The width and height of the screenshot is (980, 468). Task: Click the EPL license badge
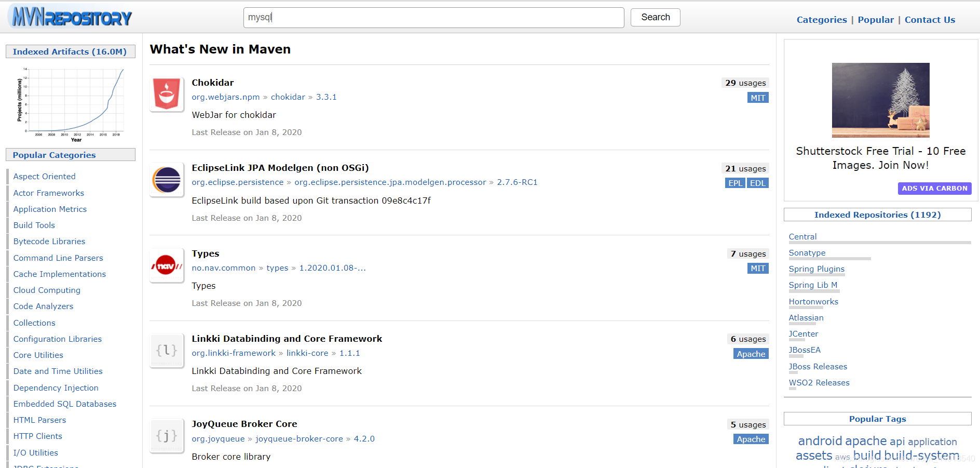tap(734, 183)
